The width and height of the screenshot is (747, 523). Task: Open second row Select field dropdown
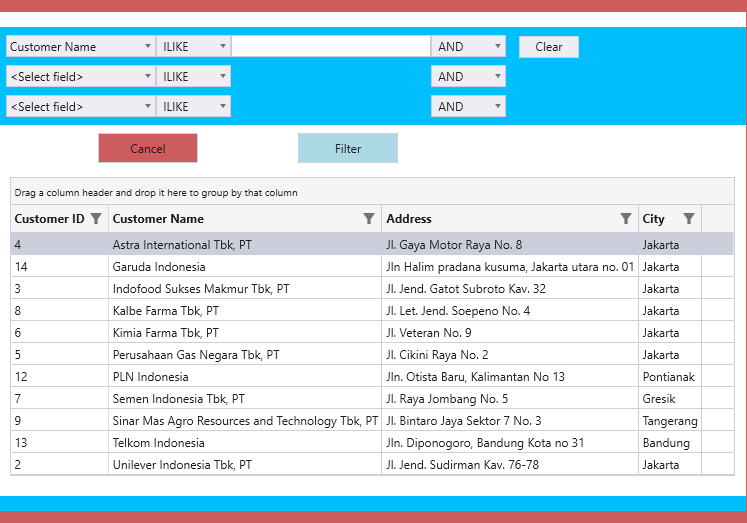[x=81, y=76]
